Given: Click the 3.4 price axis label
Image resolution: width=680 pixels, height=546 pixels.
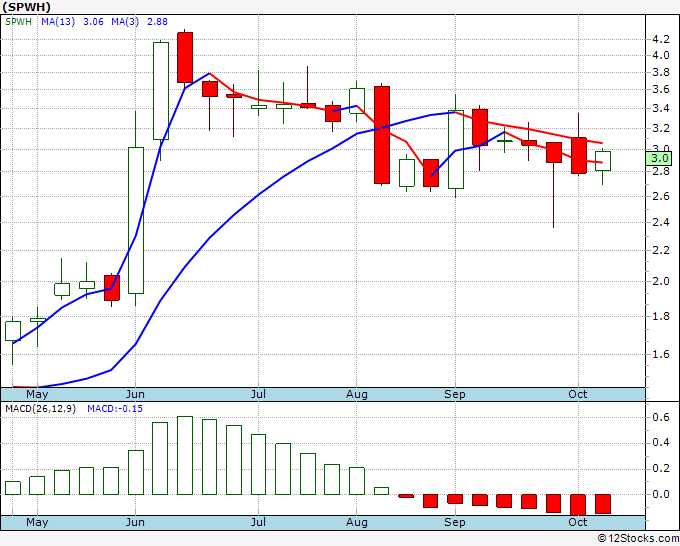Looking at the screenshot, I should click(660, 108).
